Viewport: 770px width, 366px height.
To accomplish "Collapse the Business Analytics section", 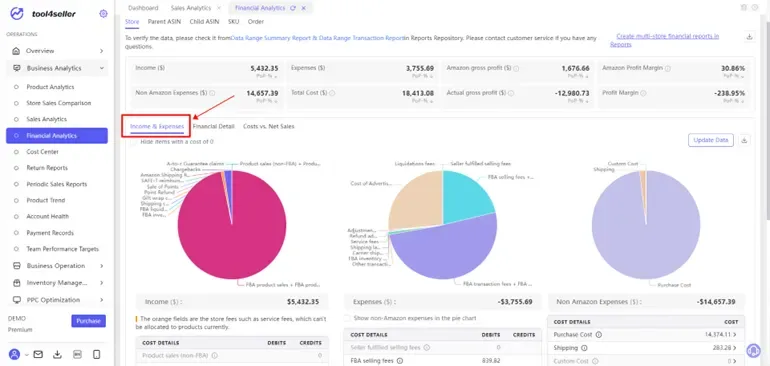I will tap(101, 68).
